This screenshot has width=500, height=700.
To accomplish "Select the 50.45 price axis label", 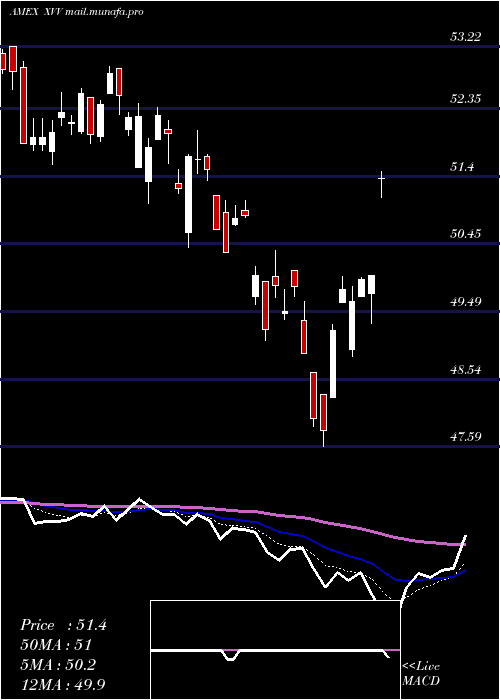I will (466, 233).
